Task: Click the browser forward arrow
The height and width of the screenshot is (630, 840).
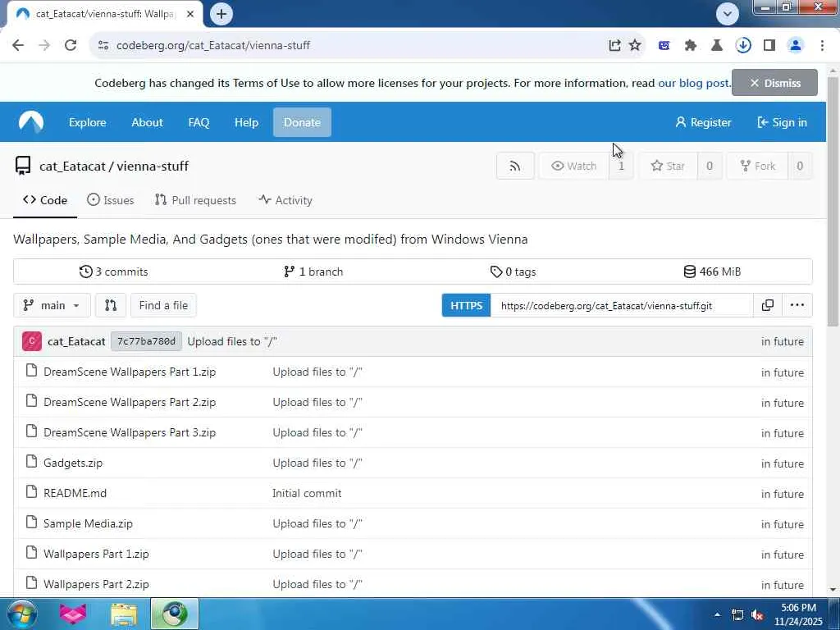Action: (x=44, y=46)
